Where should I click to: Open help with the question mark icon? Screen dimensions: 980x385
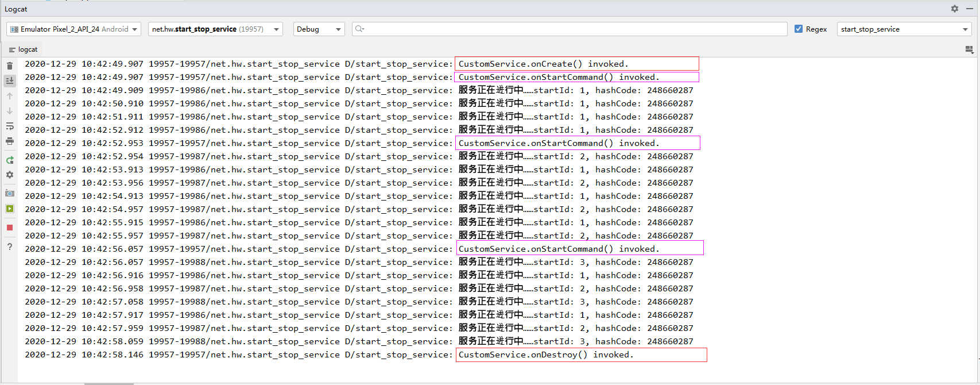[10, 247]
